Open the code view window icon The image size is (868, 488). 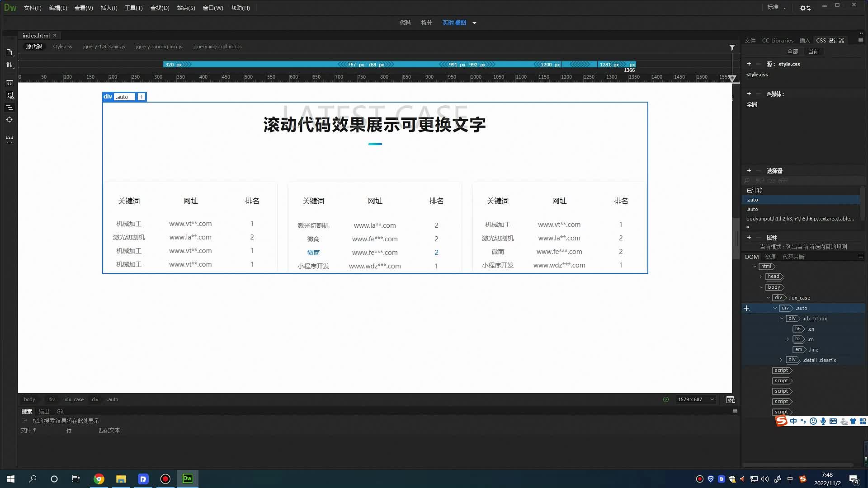point(9,83)
